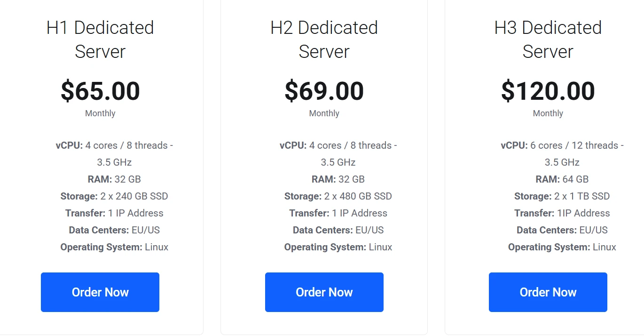The width and height of the screenshot is (644, 336).
Task: Click the $120.00 price
Action: pos(548,91)
